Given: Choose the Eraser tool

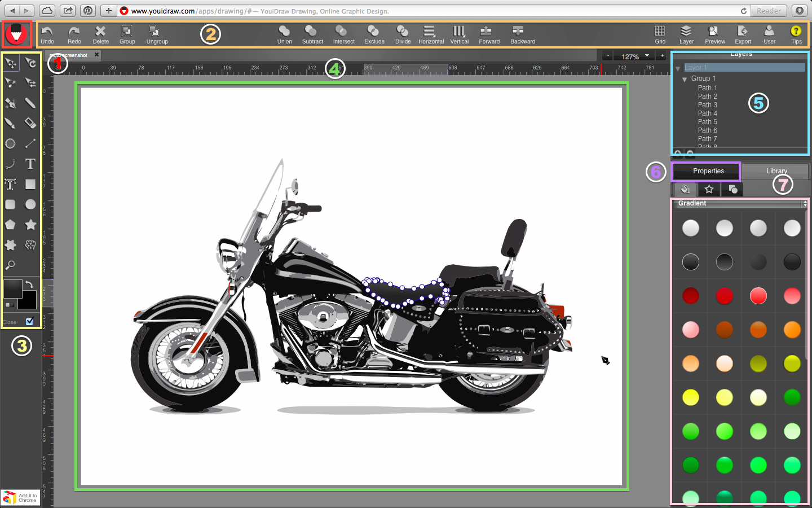Looking at the screenshot, I should click(x=30, y=123).
